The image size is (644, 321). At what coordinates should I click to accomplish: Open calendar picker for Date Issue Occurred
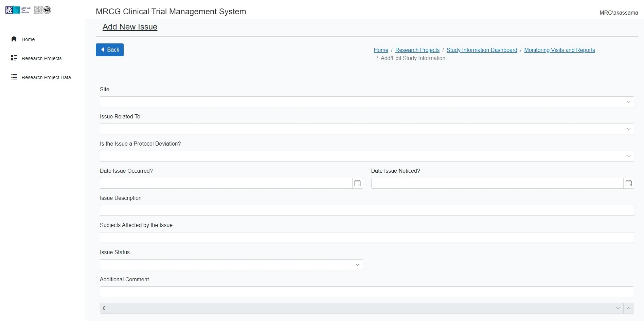[357, 183]
